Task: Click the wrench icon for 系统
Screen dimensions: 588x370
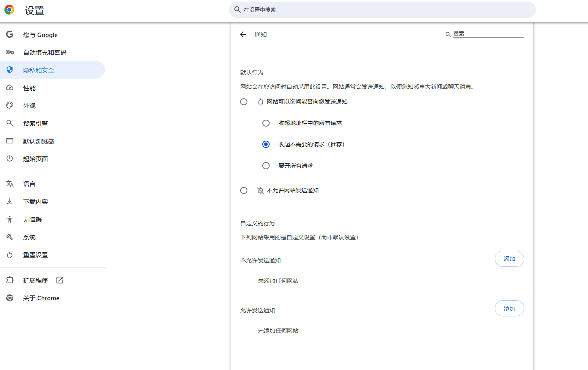Action: (x=10, y=237)
